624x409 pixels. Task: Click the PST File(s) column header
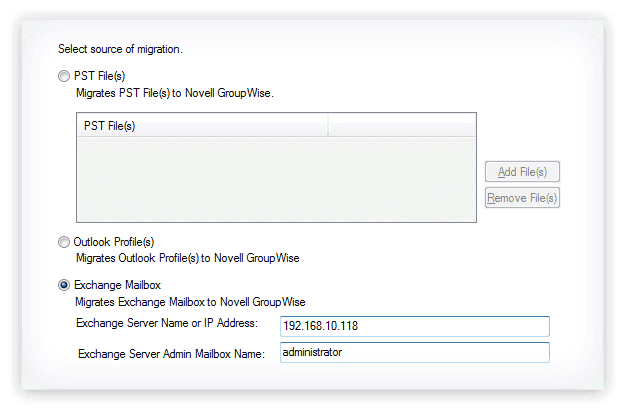[203, 126]
